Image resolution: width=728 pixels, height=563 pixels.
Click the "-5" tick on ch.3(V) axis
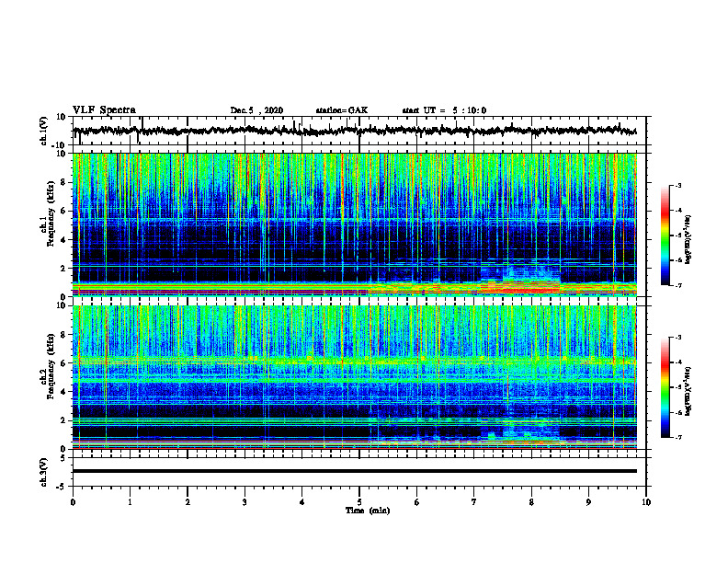point(63,487)
